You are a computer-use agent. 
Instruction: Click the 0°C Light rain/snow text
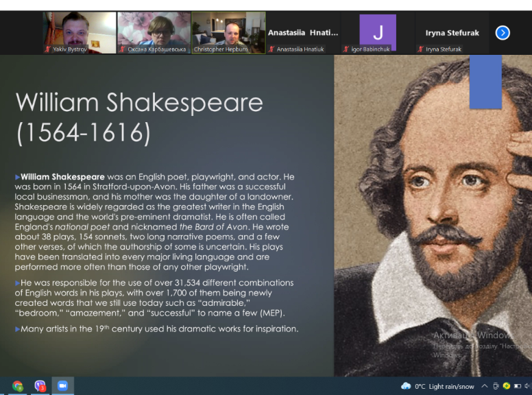point(444,387)
